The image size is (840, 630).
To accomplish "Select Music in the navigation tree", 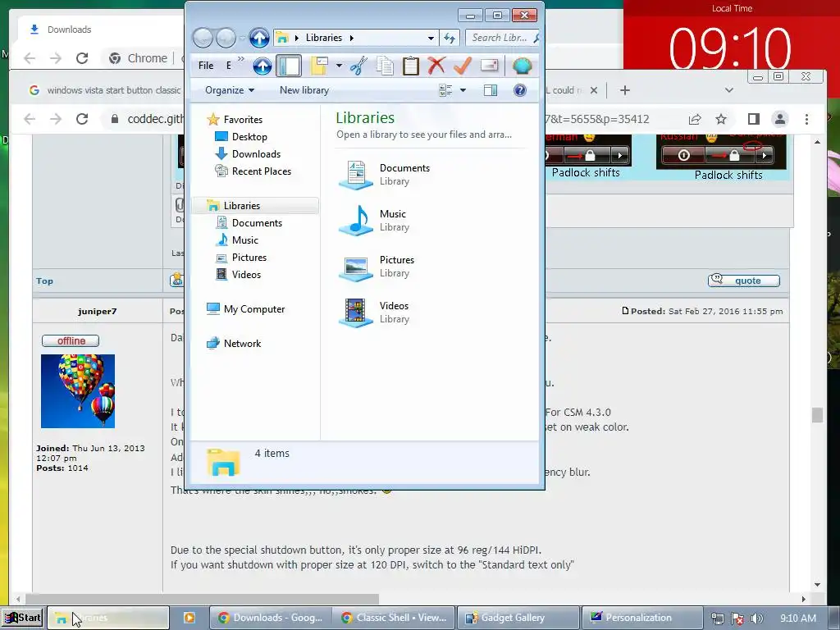I will coord(237,240).
